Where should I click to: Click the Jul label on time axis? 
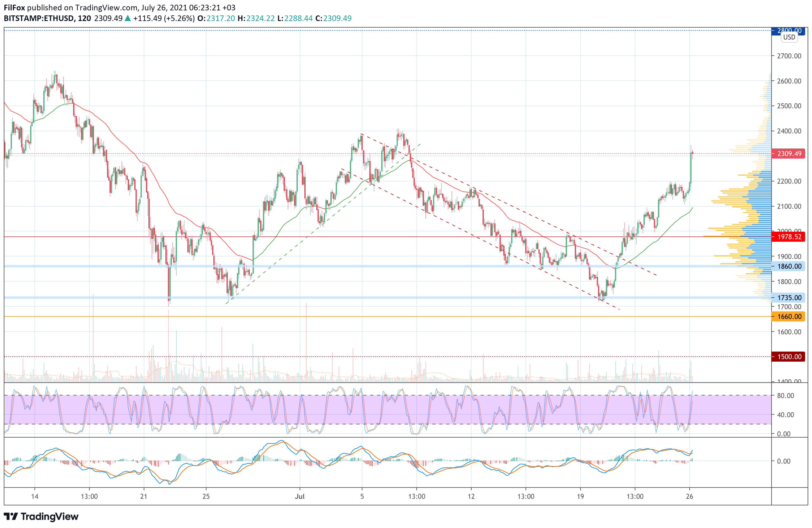click(300, 496)
